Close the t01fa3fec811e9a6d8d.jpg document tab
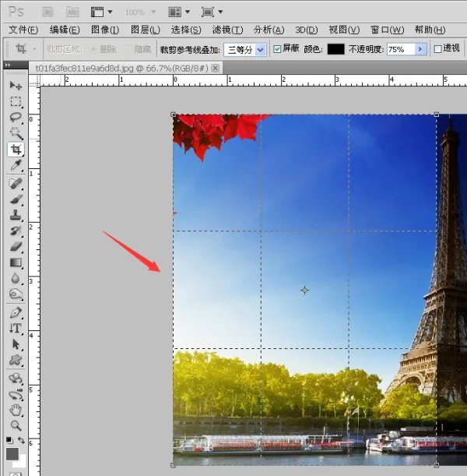Viewport: 467px width, 476px height. coord(216,68)
